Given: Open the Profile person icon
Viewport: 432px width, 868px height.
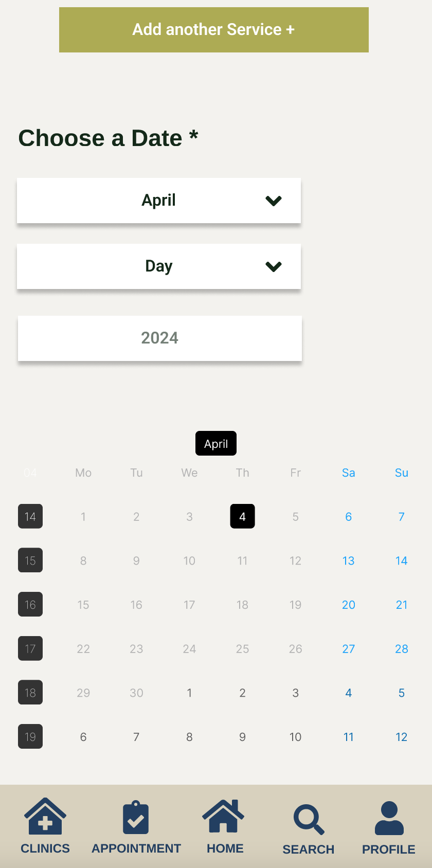Looking at the screenshot, I should click(x=389, y=818).
